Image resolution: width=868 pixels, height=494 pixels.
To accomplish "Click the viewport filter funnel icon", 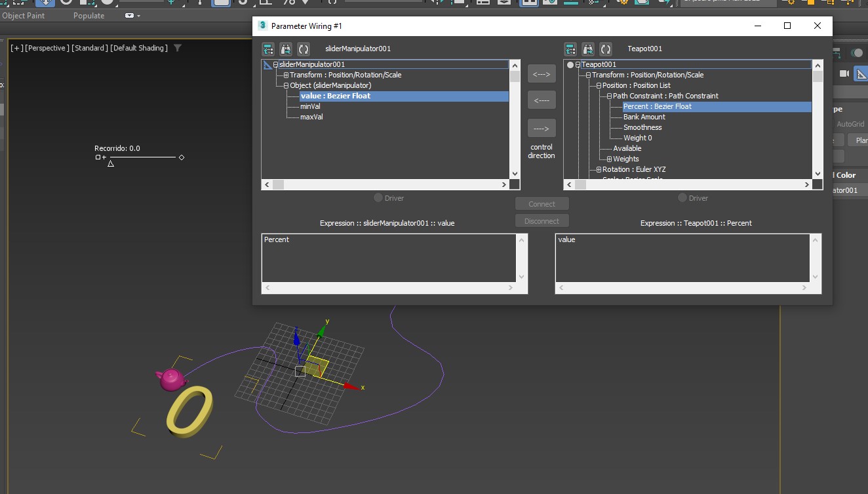I will click(177, 48).
